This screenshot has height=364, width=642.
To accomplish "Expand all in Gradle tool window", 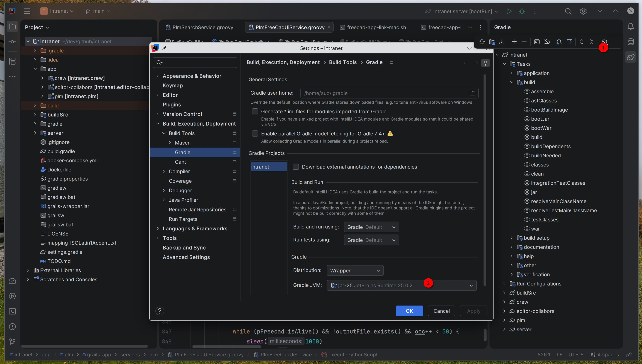I will tap(582, 42).
